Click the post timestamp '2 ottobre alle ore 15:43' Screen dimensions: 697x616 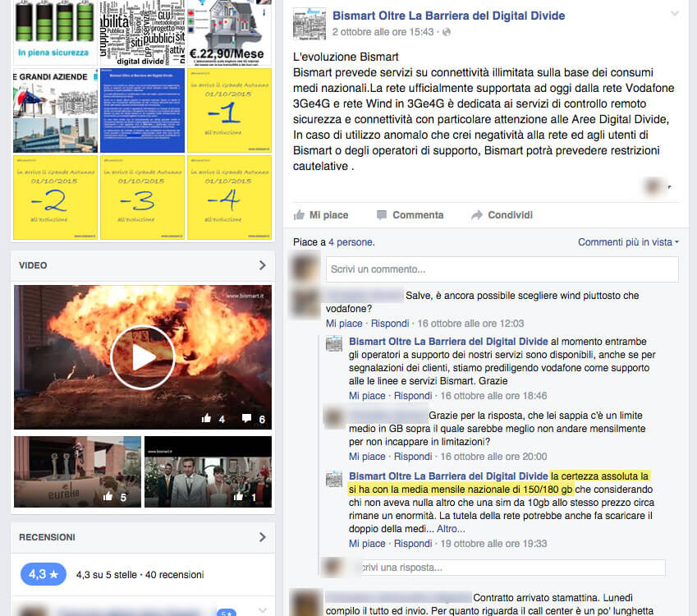point(383,32)
